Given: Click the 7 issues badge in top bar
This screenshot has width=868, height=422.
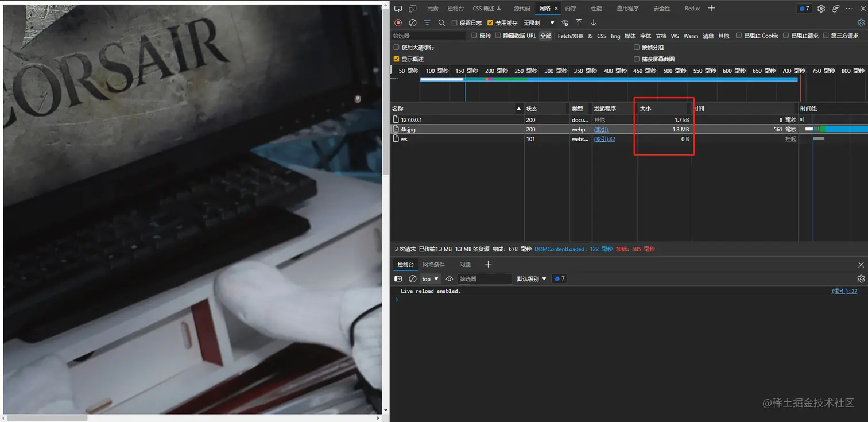Looking at the screenshot, I should [x=804, y=9].
